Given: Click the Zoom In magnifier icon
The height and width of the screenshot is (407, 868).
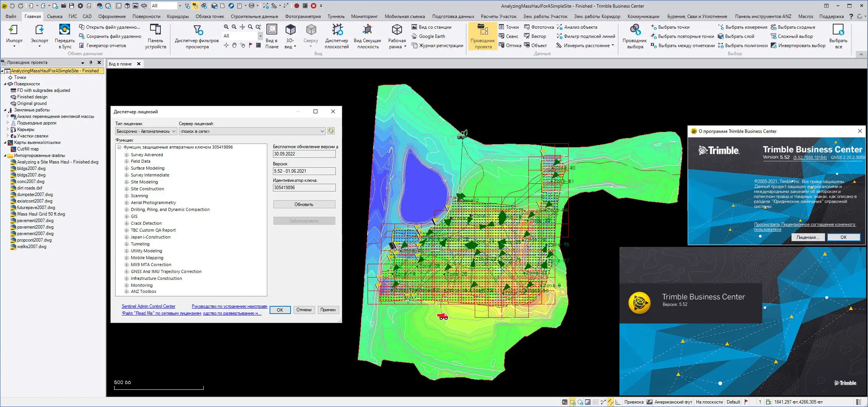Looking at the screenshot, I should tap(226, 27).
